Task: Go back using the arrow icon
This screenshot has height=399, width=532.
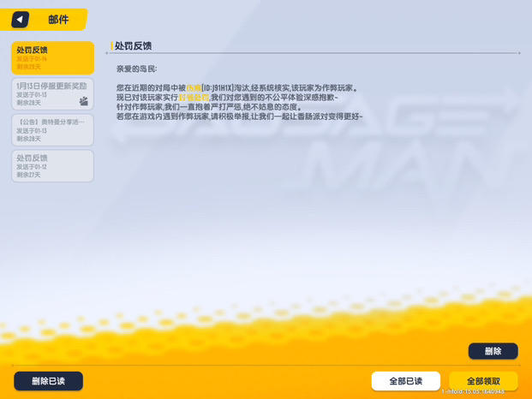Action: pyautogui.click(x=20, y=20)
